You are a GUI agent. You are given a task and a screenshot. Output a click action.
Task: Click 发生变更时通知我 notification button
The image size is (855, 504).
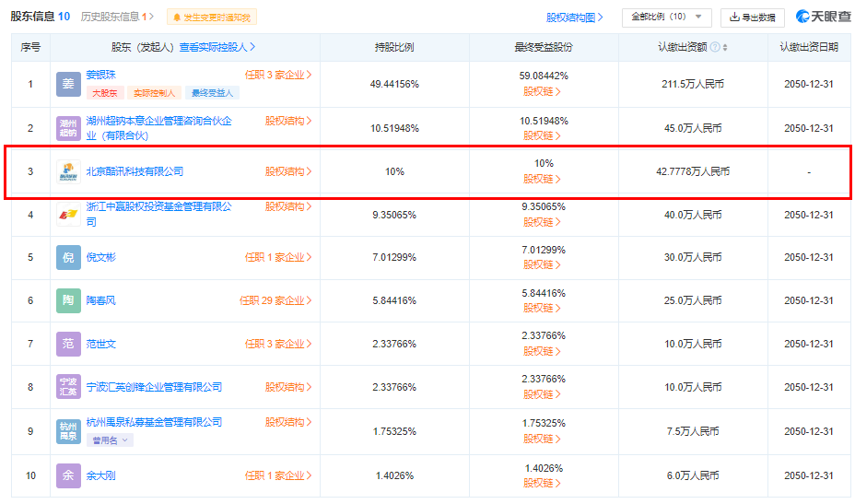[x=212, y=18]
